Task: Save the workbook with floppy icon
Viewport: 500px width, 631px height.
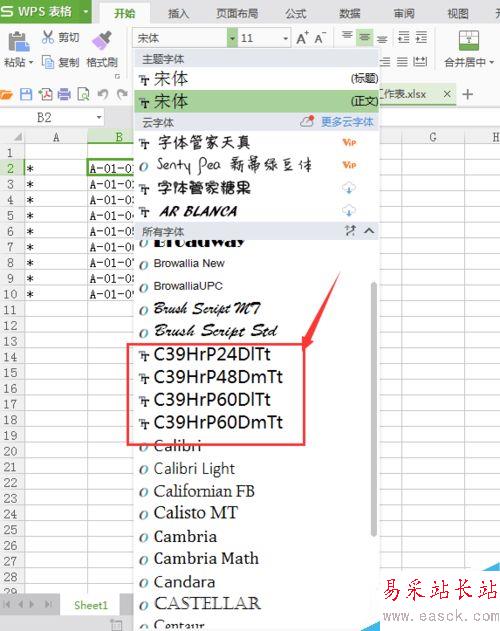Action: coord(26,95)
